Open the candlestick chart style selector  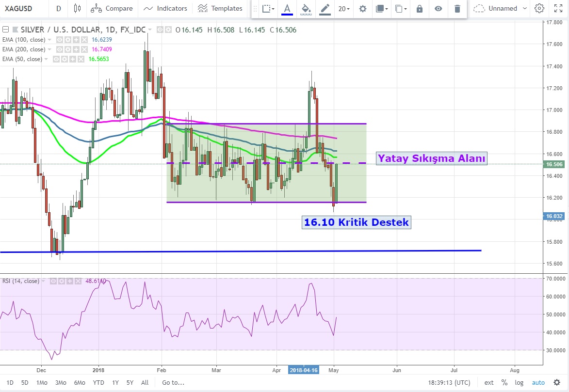[77, 8]
